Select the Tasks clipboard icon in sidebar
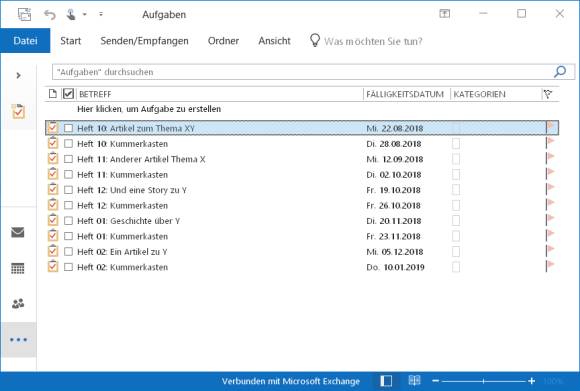 (18, 112)
